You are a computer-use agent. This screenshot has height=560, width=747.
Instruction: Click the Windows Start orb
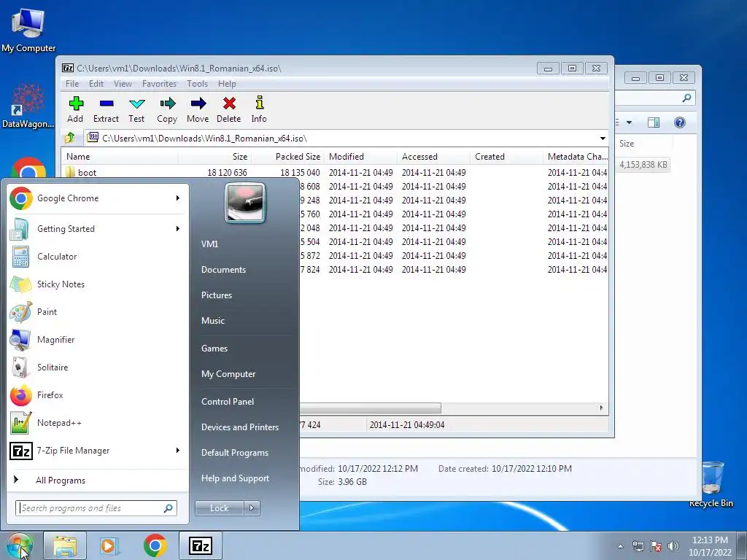20,546
